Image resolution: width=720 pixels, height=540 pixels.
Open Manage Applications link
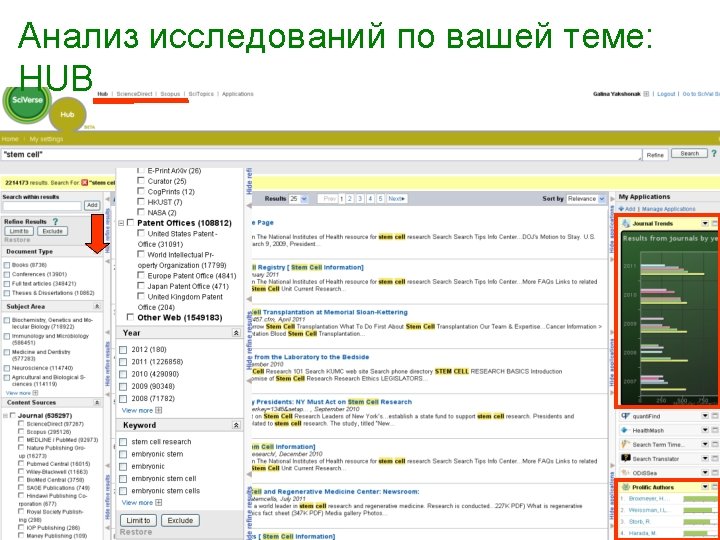(668, 209)
